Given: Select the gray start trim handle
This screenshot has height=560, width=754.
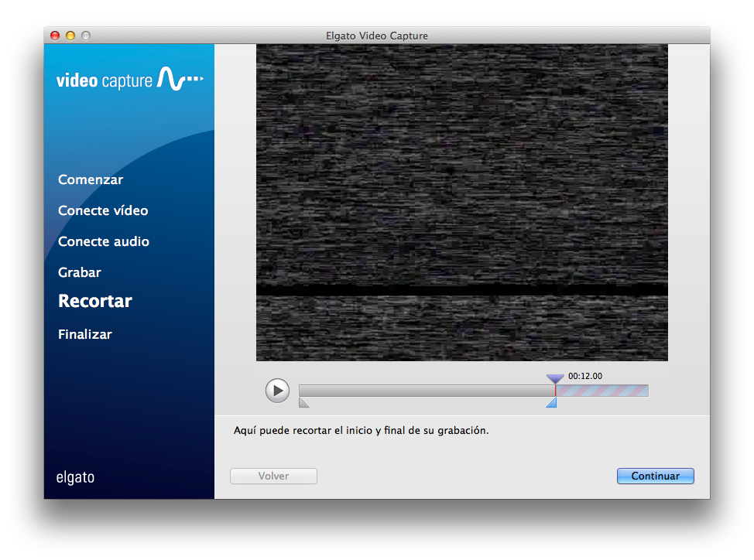Looking at the screenshot, I should (303, 403).
